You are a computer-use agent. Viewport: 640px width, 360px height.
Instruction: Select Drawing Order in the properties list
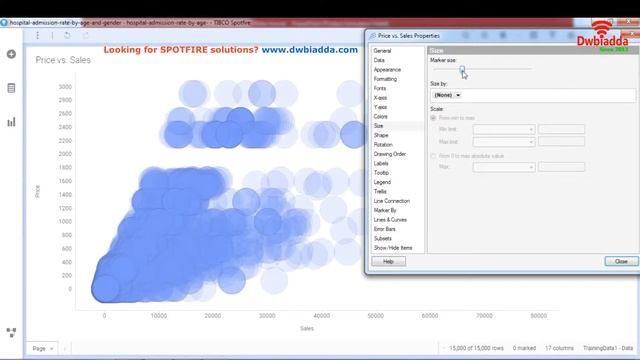click(390, 154)
